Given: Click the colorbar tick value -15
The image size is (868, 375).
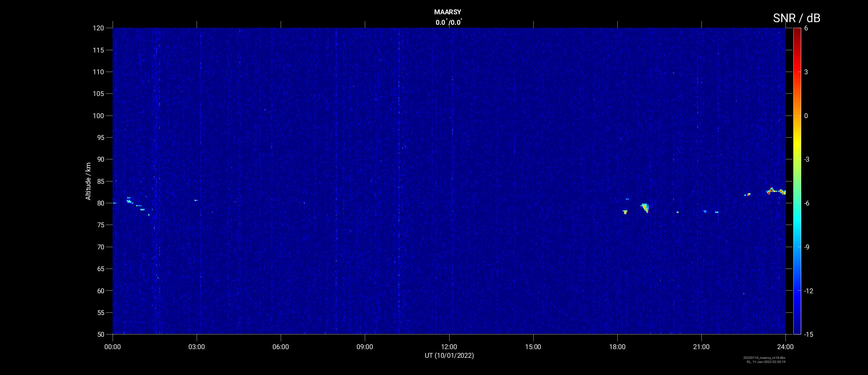Looking at the screenshot, I should click(808, 334).
